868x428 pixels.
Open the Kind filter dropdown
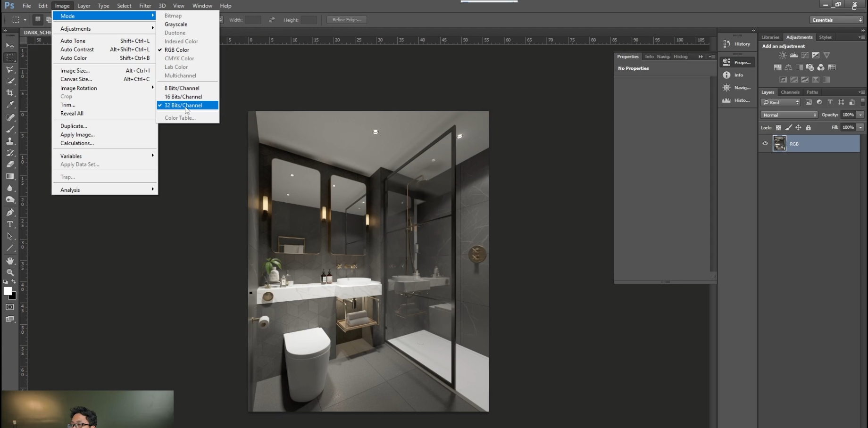(x=781, y=102)
